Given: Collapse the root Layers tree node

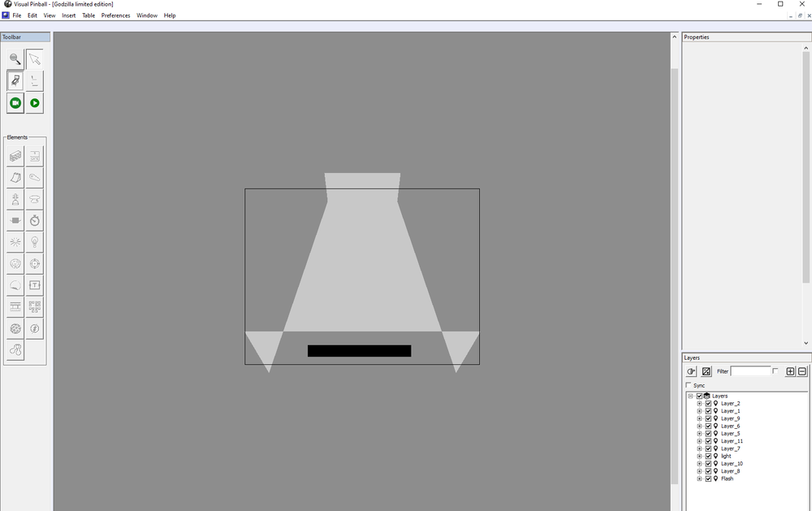Looking at the screenshot, I should pos(690,396).
